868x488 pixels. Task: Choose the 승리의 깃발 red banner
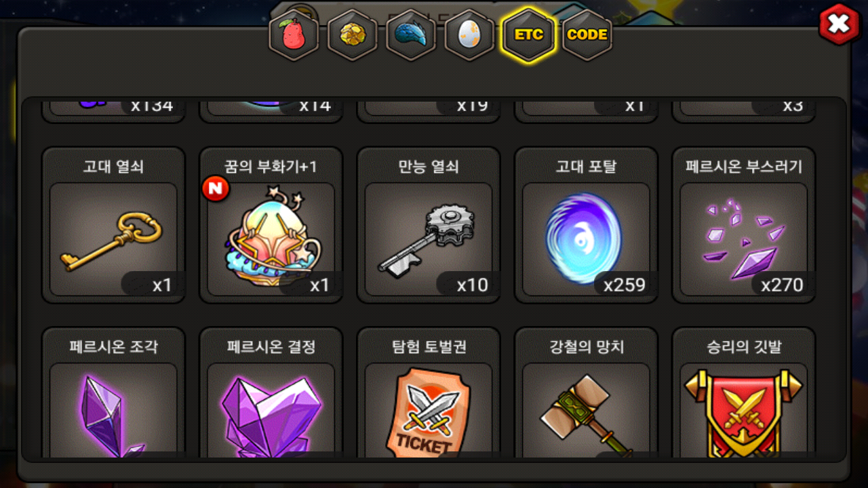pos(743,393)
